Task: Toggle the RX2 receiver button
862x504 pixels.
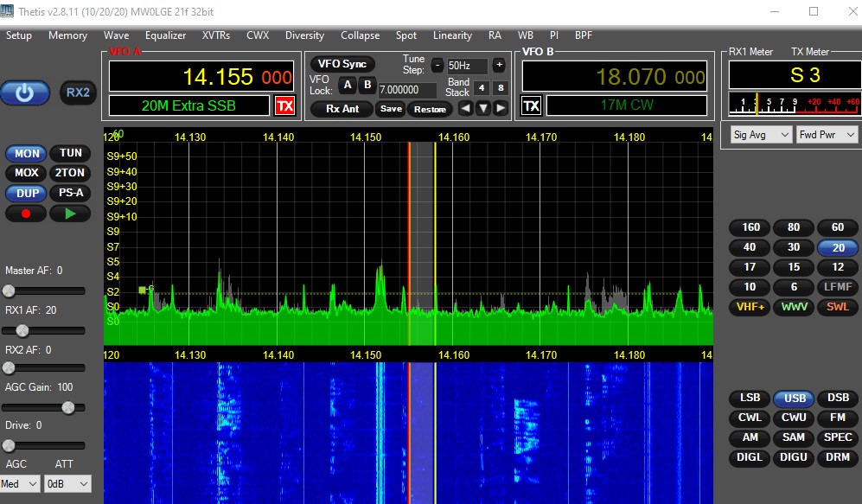Action: pyautogui.click(x=78, y=93)
